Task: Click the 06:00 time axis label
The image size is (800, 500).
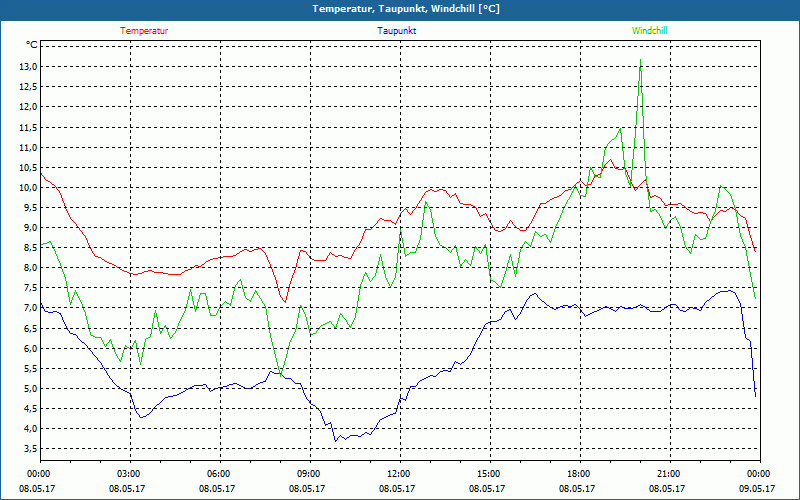Action: [x=220, y=474]
